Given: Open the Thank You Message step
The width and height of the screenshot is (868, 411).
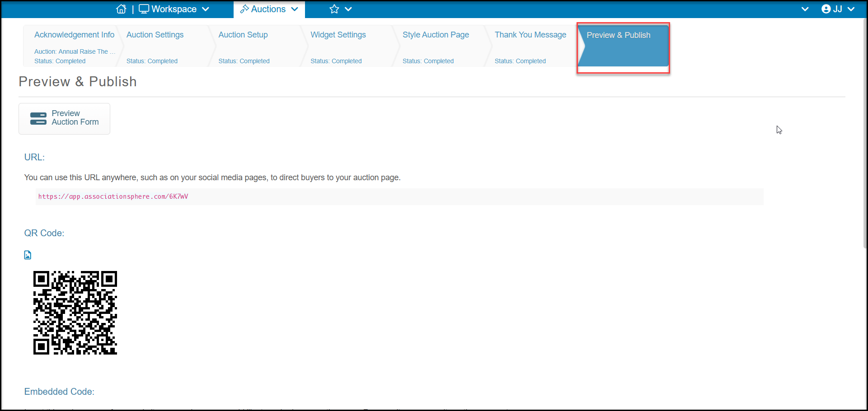Looking at the screenshot, I should tap(534, 46).
